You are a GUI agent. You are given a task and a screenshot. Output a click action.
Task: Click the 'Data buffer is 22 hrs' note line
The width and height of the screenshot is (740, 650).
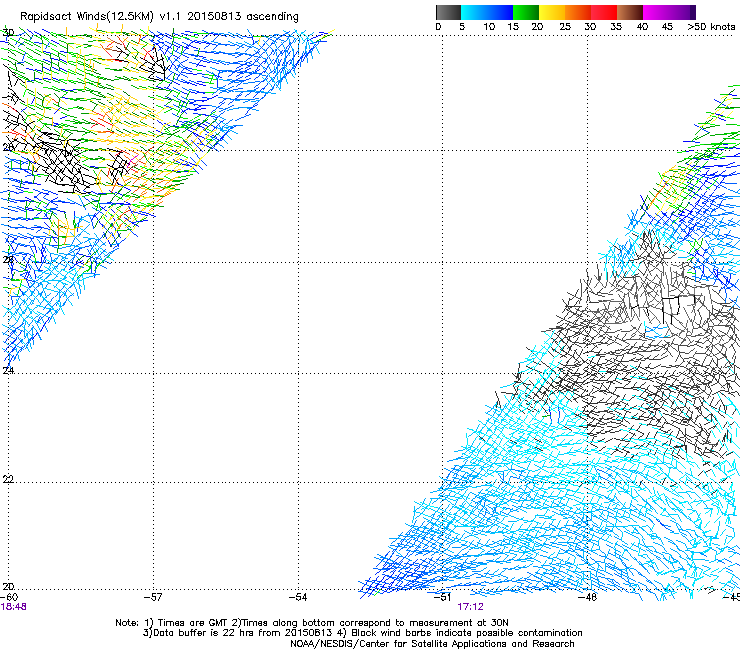tap(362, 633)
